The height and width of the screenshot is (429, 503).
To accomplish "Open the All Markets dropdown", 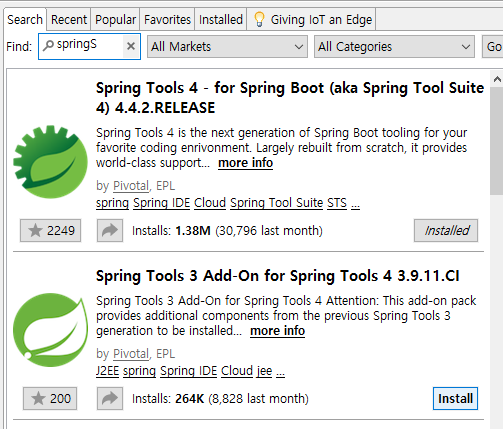I will pos(227,47).
